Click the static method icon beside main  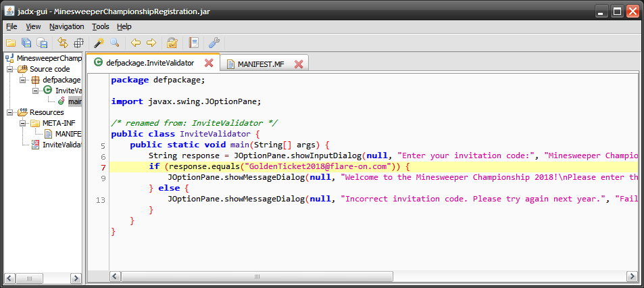point(61,101)
